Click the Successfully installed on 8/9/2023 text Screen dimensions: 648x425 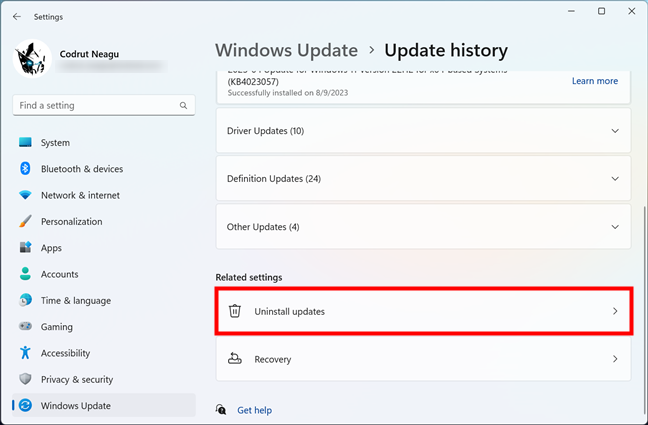(x=288, y=93)
